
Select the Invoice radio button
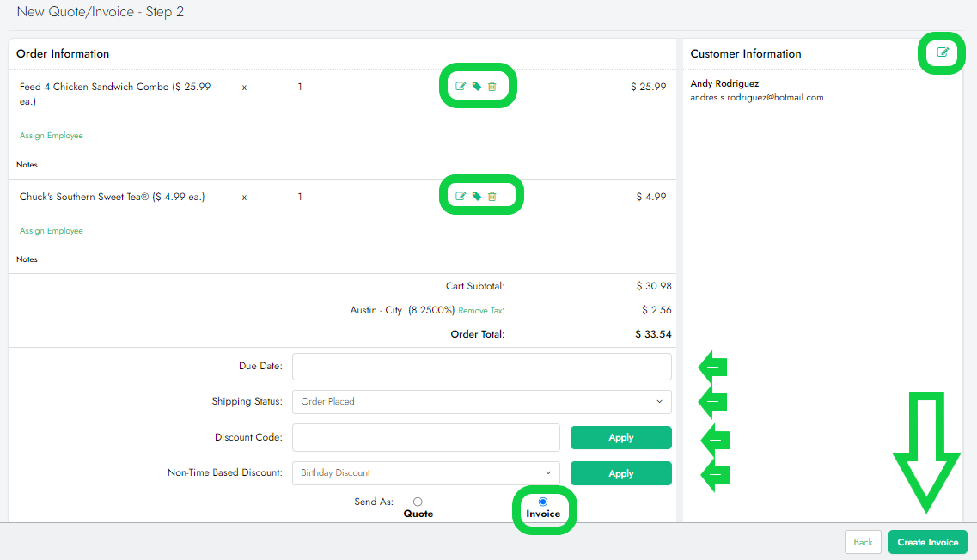click(x=542, y=502)
